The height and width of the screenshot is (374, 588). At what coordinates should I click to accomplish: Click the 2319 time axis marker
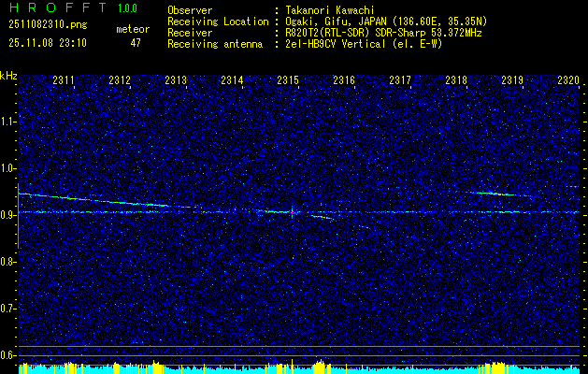[x=512, y=79]
